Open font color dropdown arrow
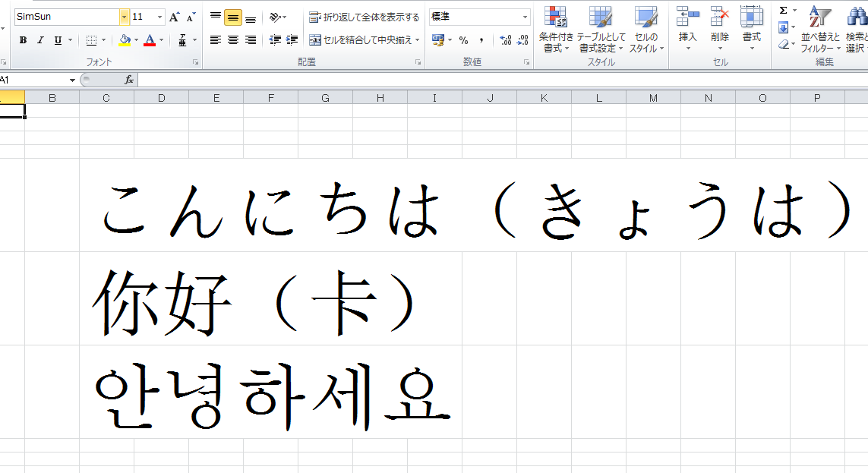The height and width of the screenshot is (473, 868). coord(161,39)
